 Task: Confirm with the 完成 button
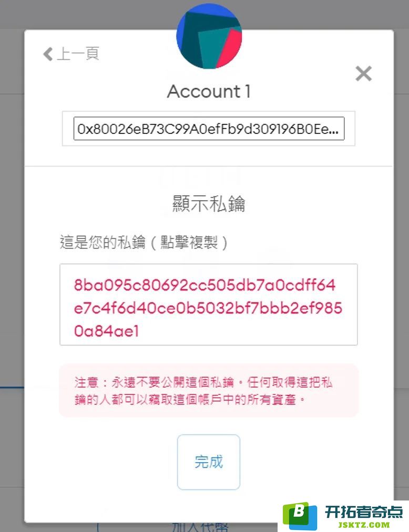point(209,462)
